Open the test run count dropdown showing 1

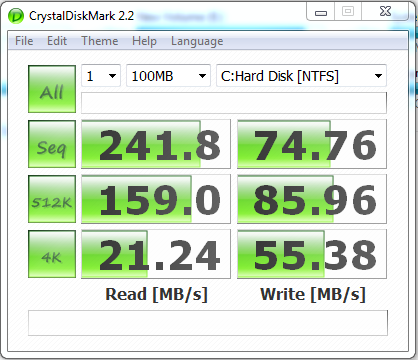click(x=101, y=76)
